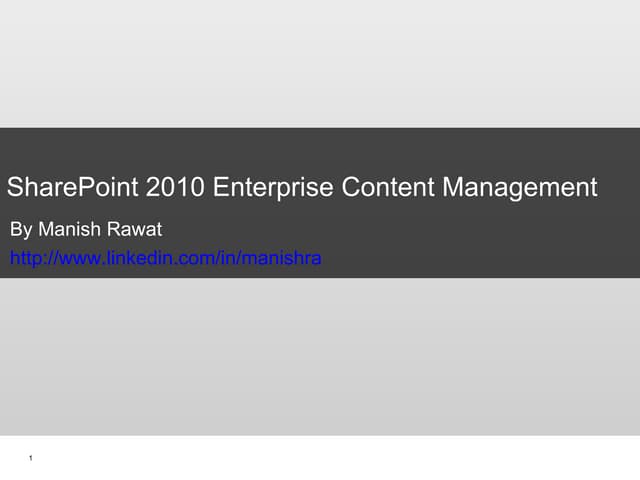Click the word "SharePoint" in the title
The height and width of the screenshot is (480, 640).
[72, 187]
